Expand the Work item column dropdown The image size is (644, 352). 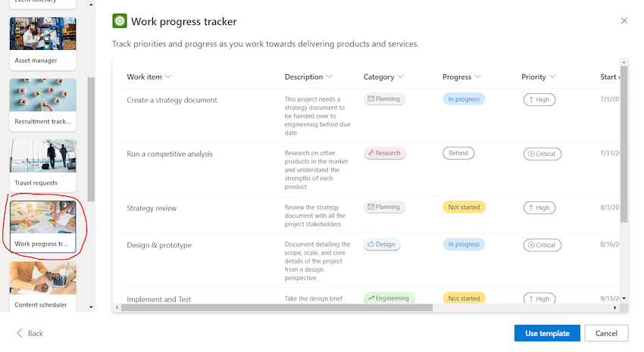tap(168, 76)
